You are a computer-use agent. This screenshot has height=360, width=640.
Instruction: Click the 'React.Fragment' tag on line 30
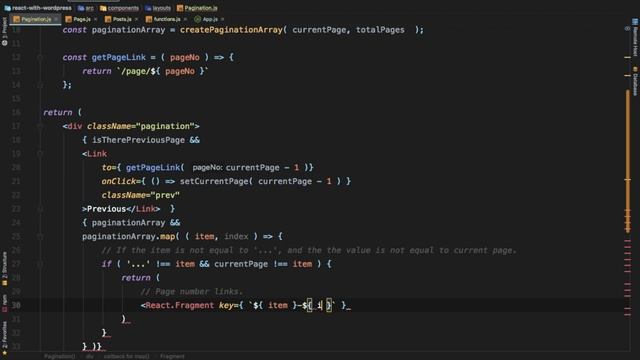tap(180, 305)
